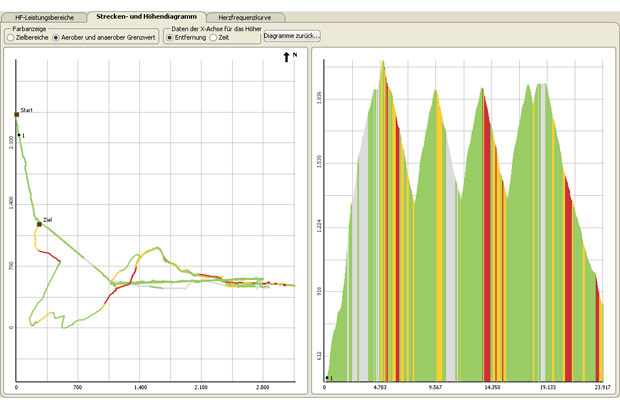Click the Start marker on the route map
The image size is (620, 413).
point(16,115)
